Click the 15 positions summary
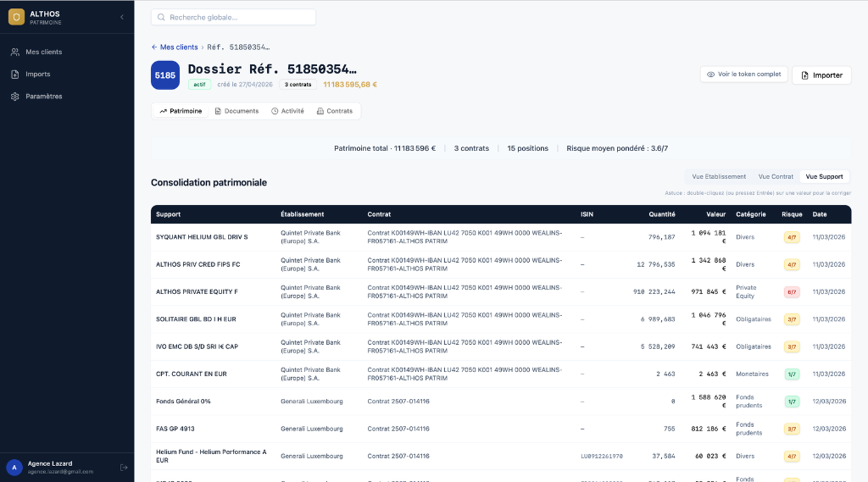This screenshot has width=868, height=482. tap(527, 148)
